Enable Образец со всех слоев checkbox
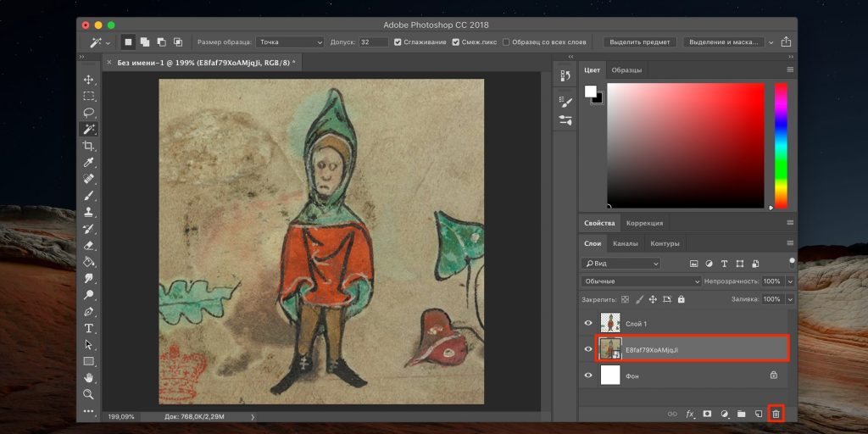This screenshot has width=868, height=434. (x=506, y=42)
